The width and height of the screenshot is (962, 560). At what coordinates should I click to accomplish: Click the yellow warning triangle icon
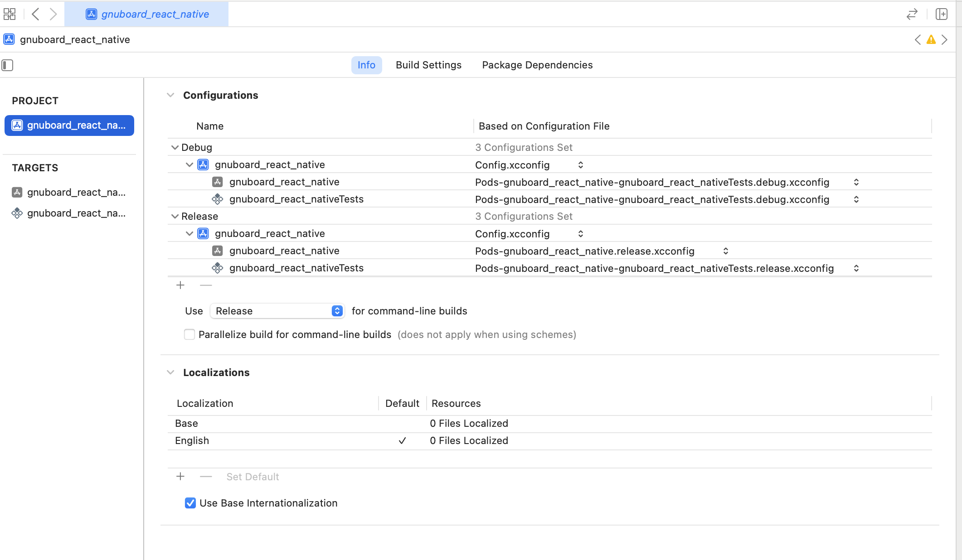pos(931,40)
